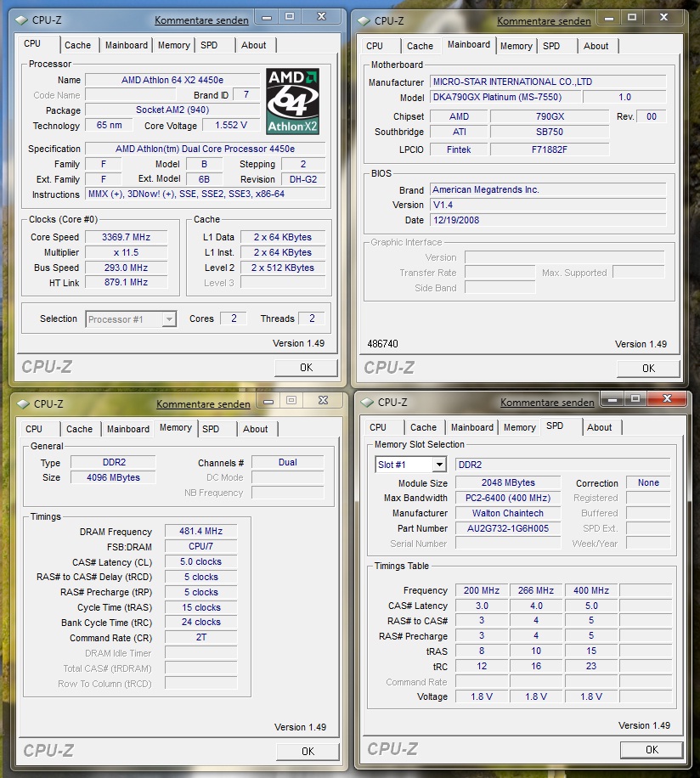Click the CPU-Z title icon in the Memory window
The height and width of the screenshot is (778, 700).
pos(23,404)
